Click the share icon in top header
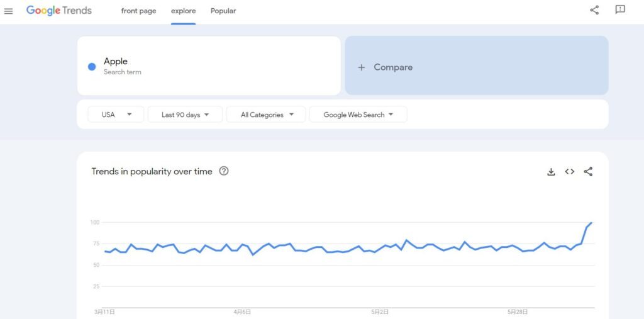Image resolution: width=644 pixels, height=319 pixels. coord(594,10)
